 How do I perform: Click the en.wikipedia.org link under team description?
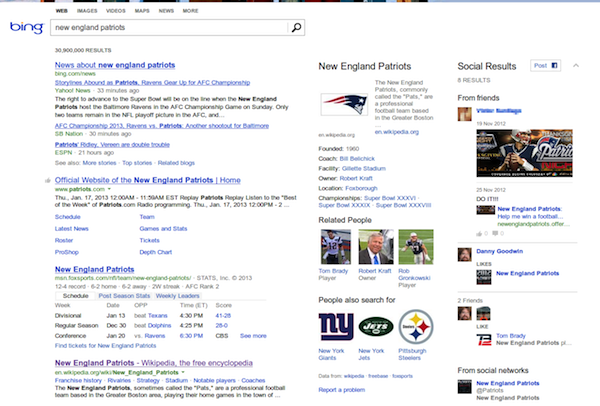pyautogui.click(x=397, y=132)
